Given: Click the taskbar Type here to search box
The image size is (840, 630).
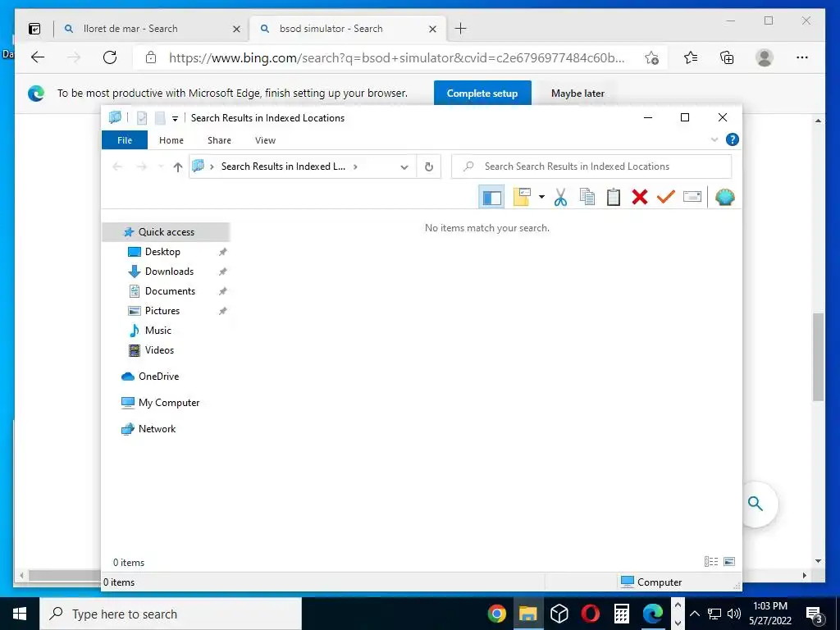Looking at the screenshot, I should [x=171, y=614].
